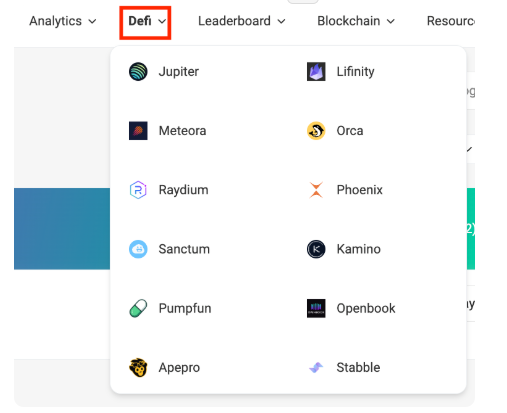The height and width of the screenshot is (413, 507).
Task: Click the Sanctum cloud icon
Action: point(138,249)
